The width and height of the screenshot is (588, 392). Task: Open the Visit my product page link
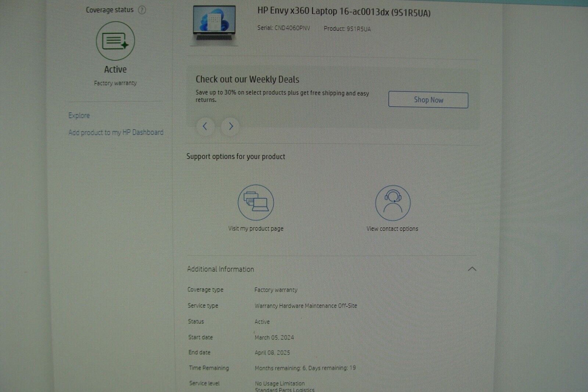(256, 228)
